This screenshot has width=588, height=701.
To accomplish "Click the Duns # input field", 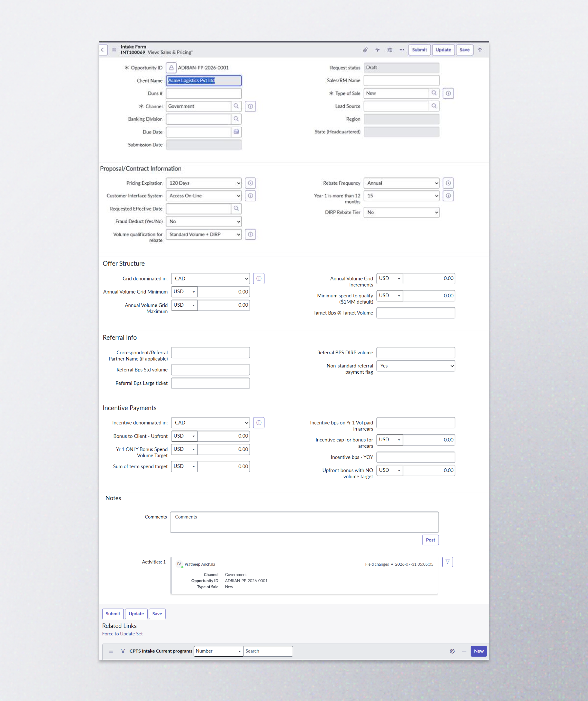I will pos(204,93).
